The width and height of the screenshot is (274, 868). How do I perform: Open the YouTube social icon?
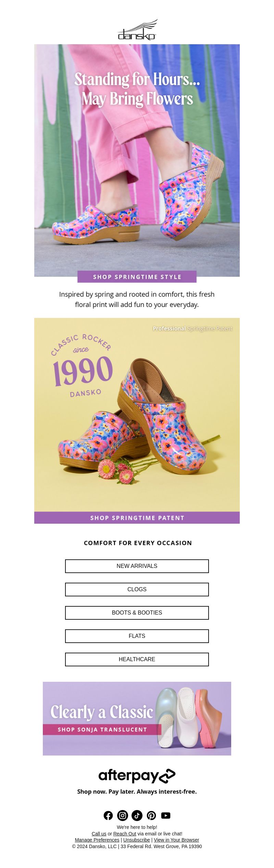click(166, 816)
